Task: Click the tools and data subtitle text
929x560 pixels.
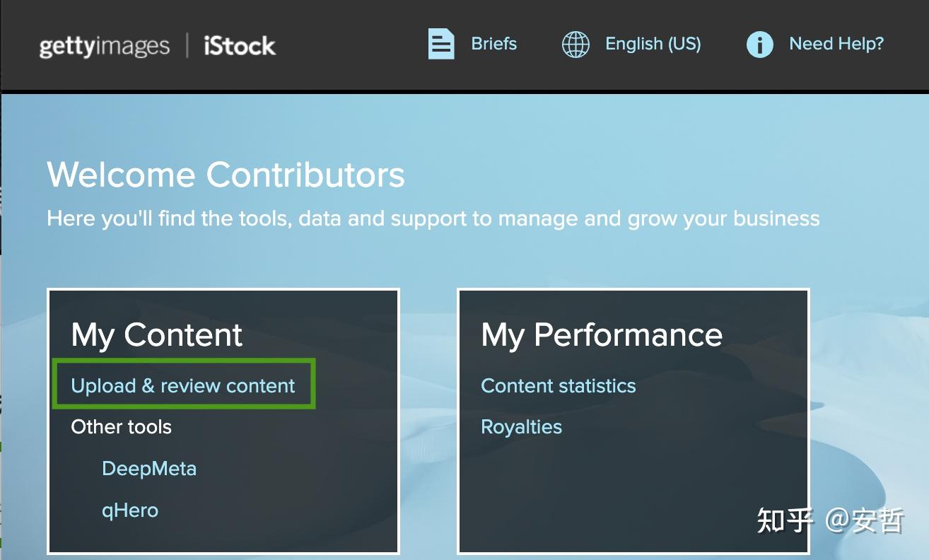Action: (x=433, y=218)
